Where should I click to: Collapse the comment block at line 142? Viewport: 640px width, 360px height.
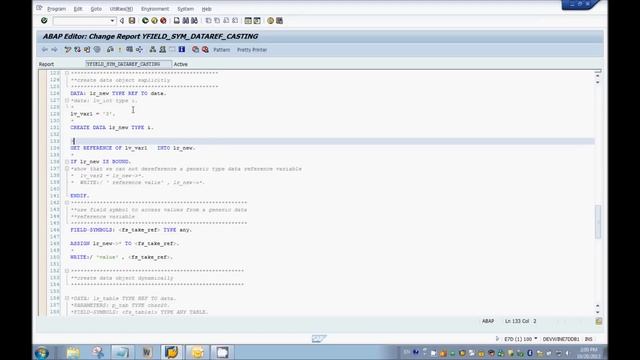pyautogui.click(x=67, y=202)
